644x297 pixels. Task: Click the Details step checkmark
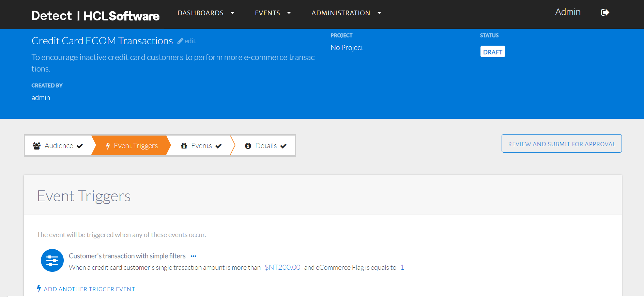[283, 146]
